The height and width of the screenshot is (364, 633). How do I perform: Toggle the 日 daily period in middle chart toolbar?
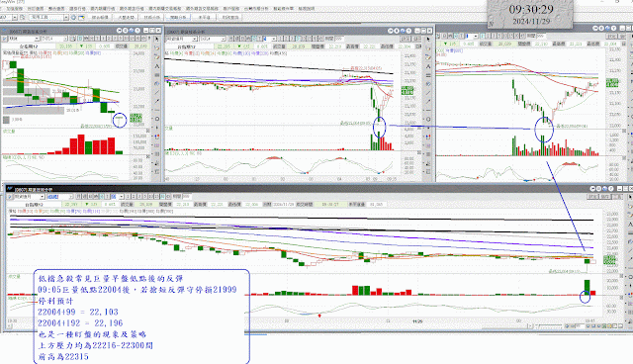pyautogui.click(x=243, y=39)
